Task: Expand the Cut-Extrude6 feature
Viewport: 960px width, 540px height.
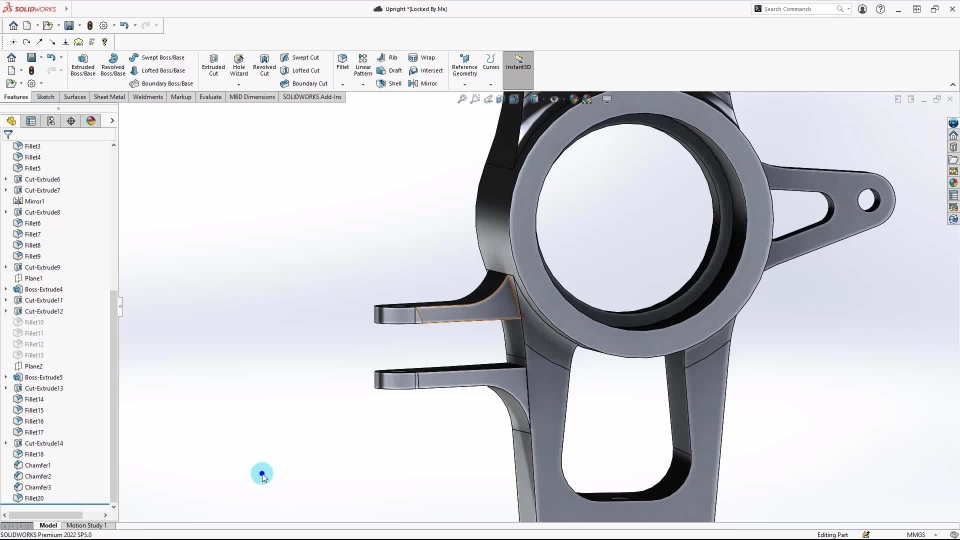Action: tap(6, 180)
